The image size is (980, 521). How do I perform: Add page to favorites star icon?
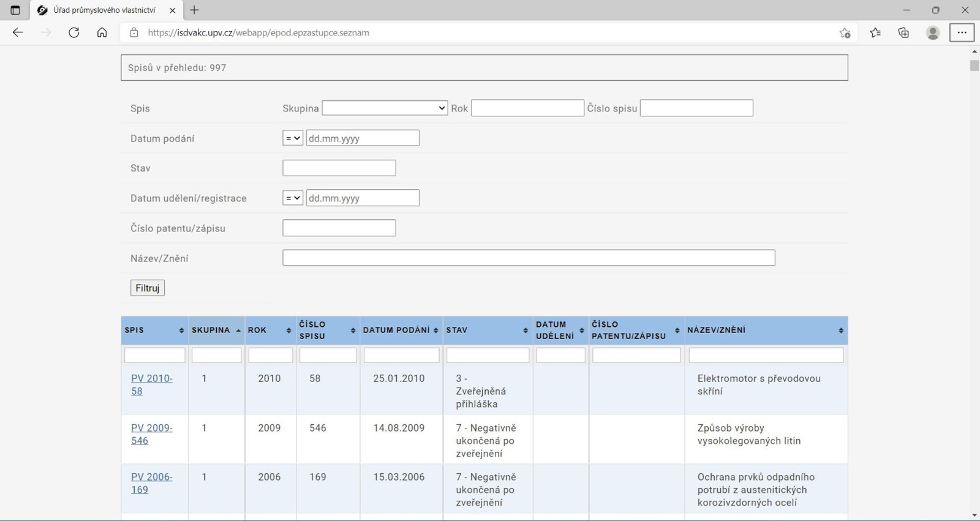(x=845, y=32)
